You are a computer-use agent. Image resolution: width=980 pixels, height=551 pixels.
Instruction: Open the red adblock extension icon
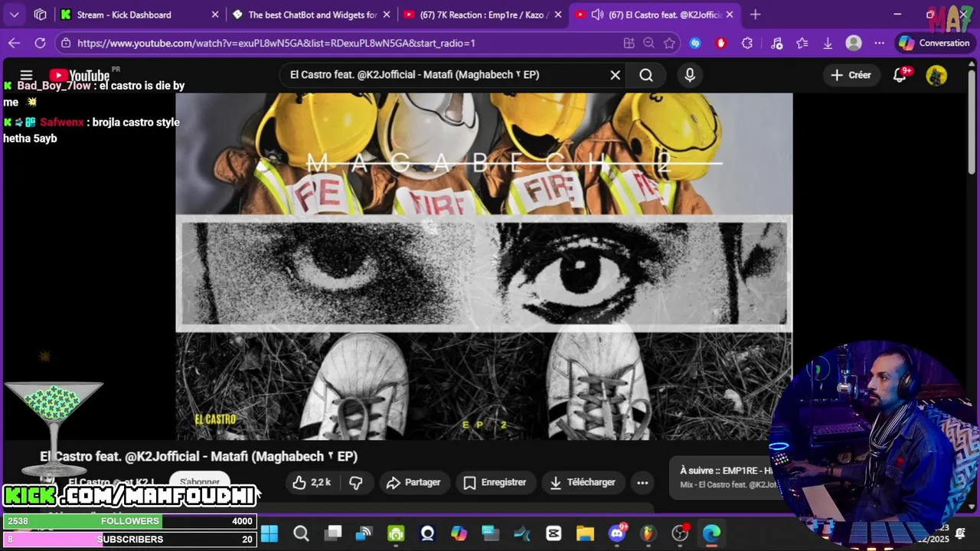tap(720, 43)
